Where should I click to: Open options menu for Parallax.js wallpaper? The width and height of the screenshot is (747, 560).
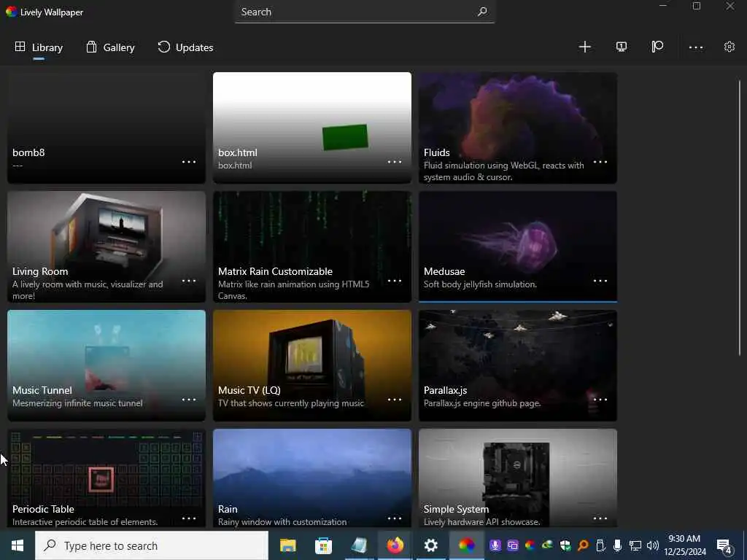point(600,400)
